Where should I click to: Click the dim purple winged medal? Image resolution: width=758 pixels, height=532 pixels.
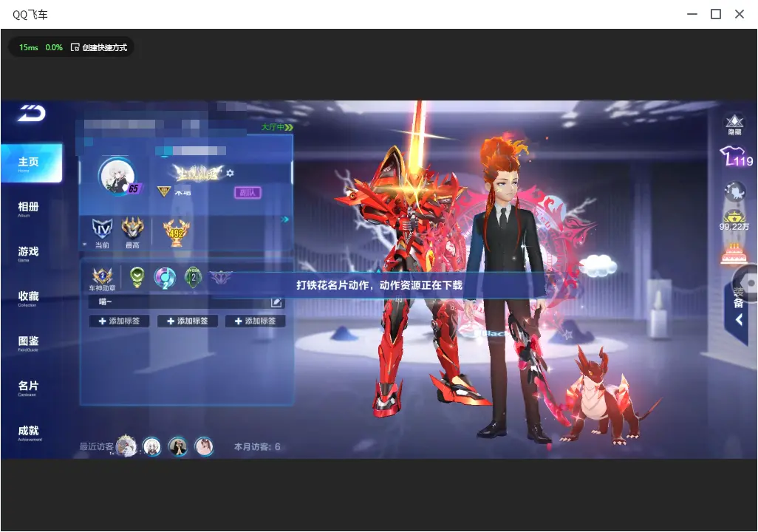(x=220, y=277)
